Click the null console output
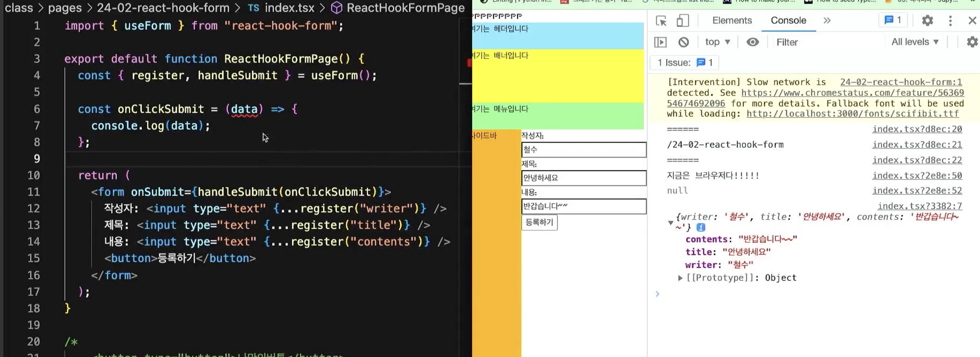This screenshot has height=357, width=980. tap(677, 191)
